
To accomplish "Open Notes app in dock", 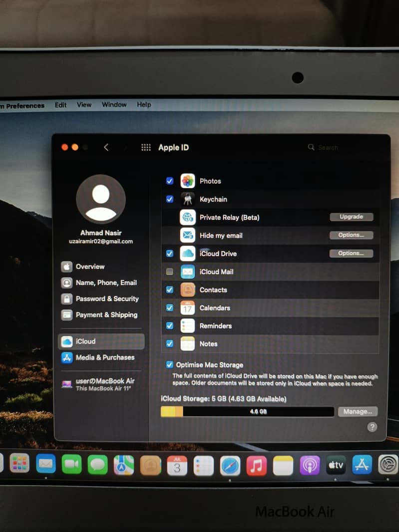I will [283, 466].
